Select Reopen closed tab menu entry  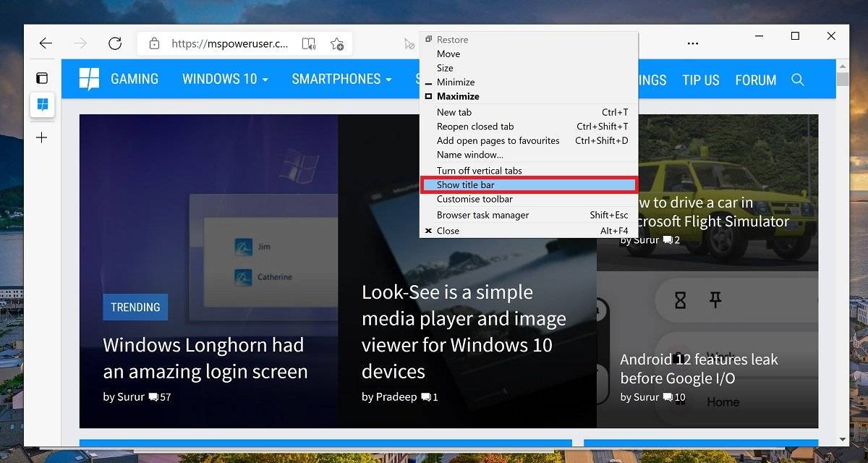tap(475, 127)
